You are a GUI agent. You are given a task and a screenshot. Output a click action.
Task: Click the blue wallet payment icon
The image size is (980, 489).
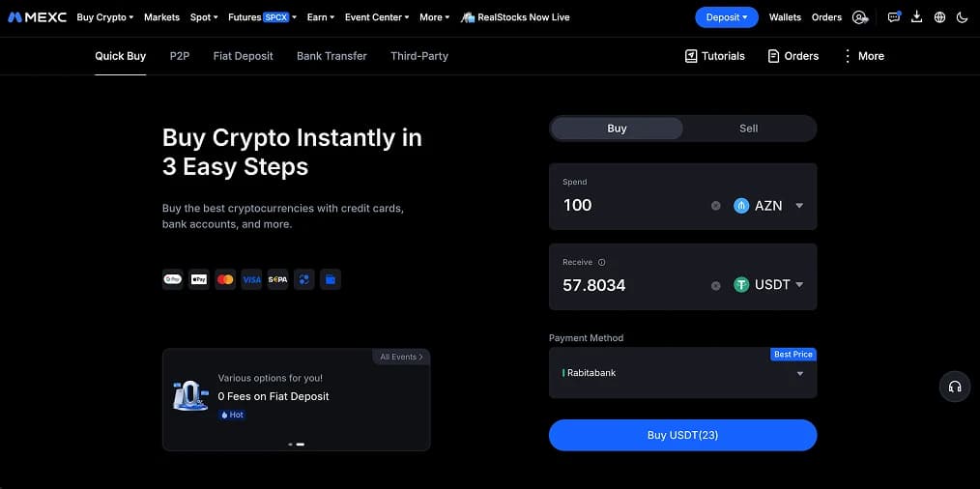[x=330, y=279]
